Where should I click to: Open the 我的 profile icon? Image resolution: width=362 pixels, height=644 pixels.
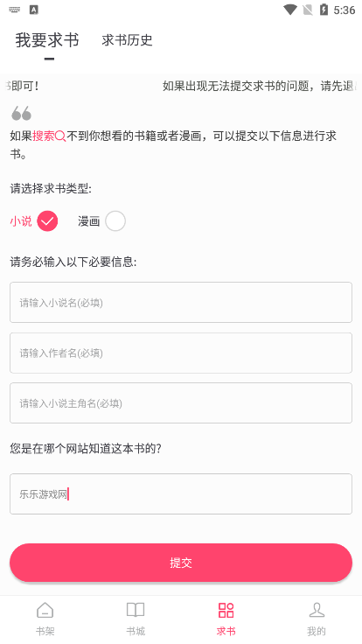pyautogui.click(x=317, y=611)
